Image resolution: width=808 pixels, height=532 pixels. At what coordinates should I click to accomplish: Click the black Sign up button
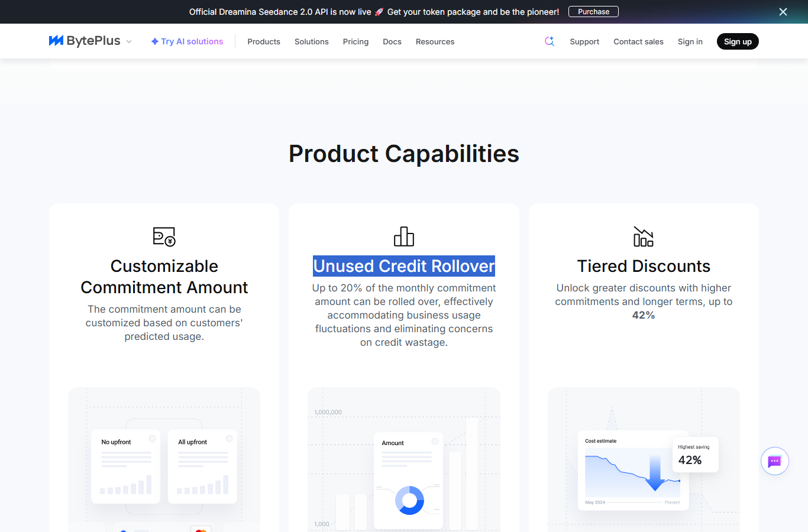[738, 41]
